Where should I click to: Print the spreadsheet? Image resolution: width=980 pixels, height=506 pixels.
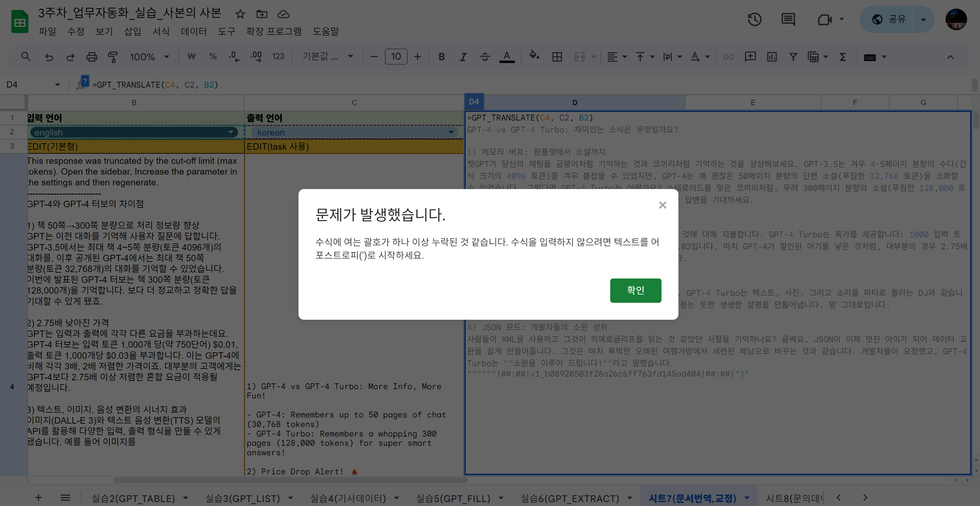92,57
